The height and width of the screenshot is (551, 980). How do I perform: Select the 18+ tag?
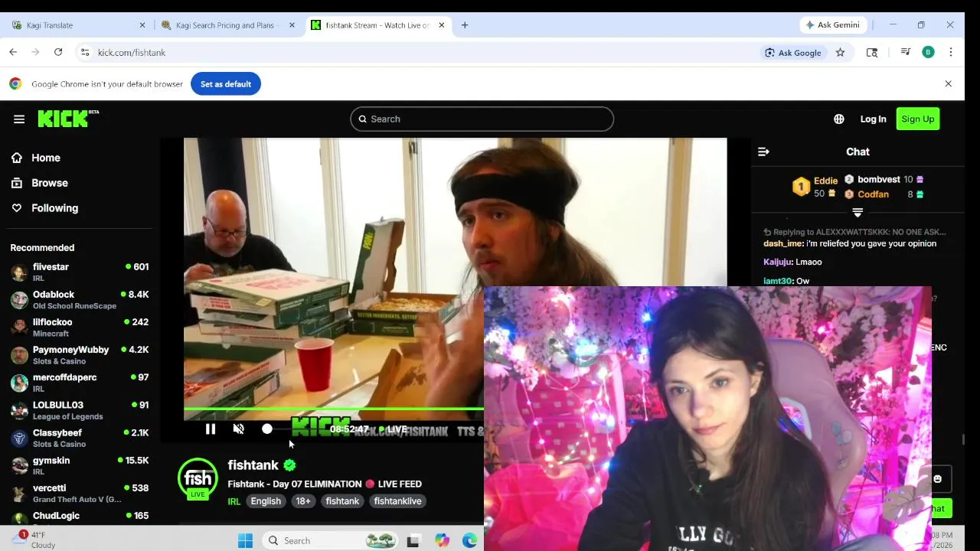pos(303,501)
